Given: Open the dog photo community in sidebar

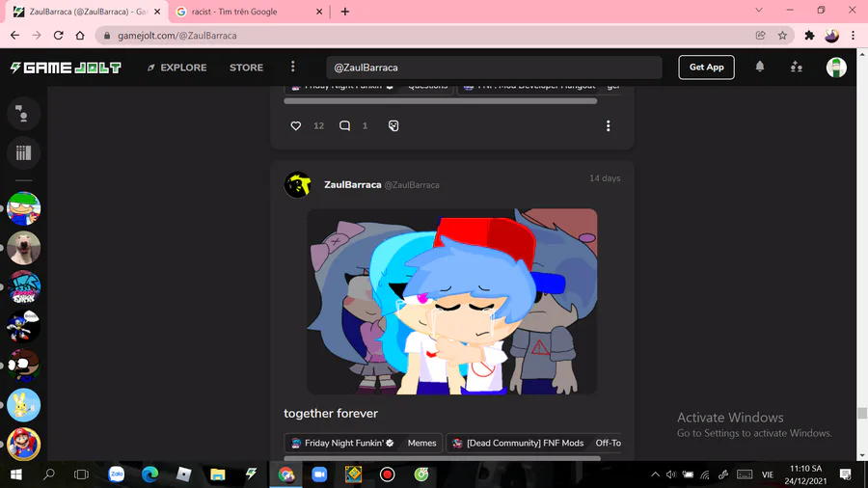Looking at the screenshot, I should coord(23,248).
